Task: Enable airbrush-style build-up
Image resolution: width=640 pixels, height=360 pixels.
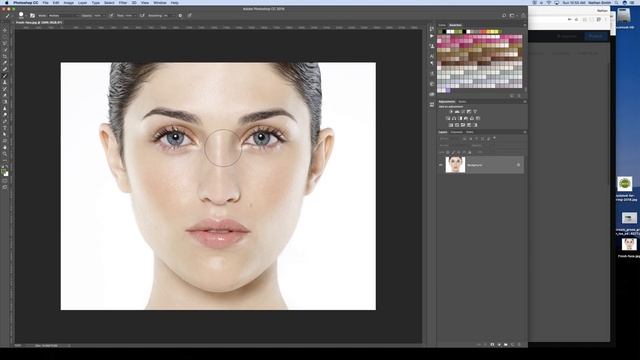Action: pyautogui.click(x=142, y=16)
